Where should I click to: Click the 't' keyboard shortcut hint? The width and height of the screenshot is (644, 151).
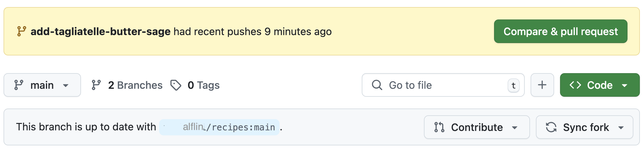[513, 86]
